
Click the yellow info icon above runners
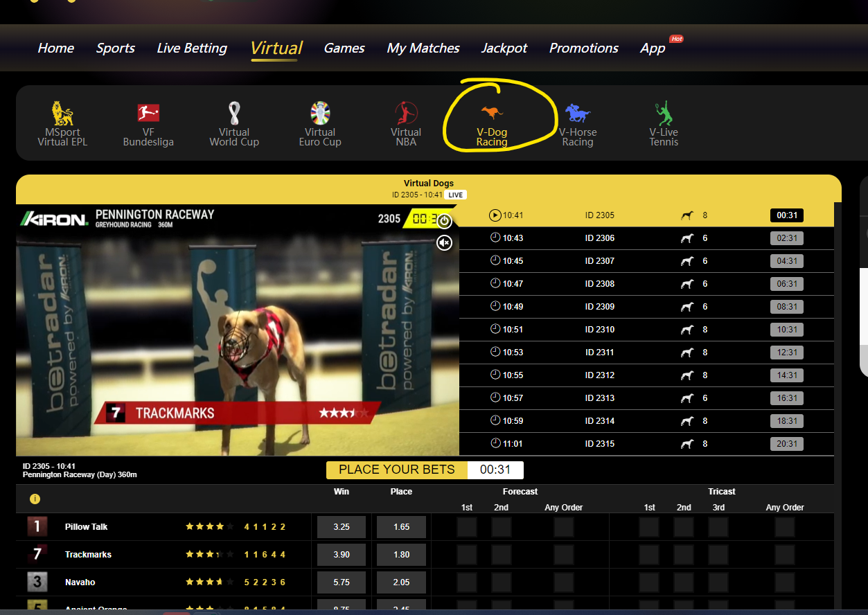click(35, 499)
